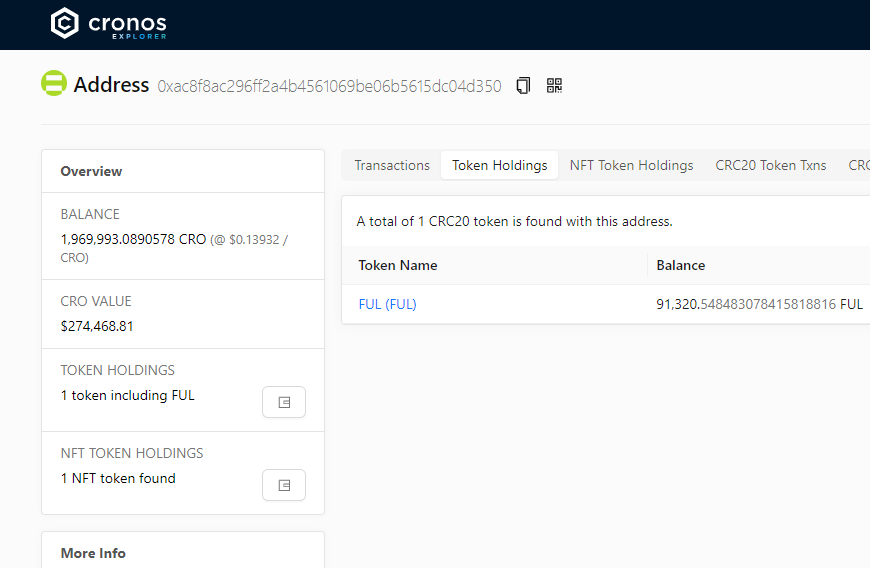Go to the CRC20 Token Txns tab
Viewport: 870px width, 568px height.
tap(771, 165)
